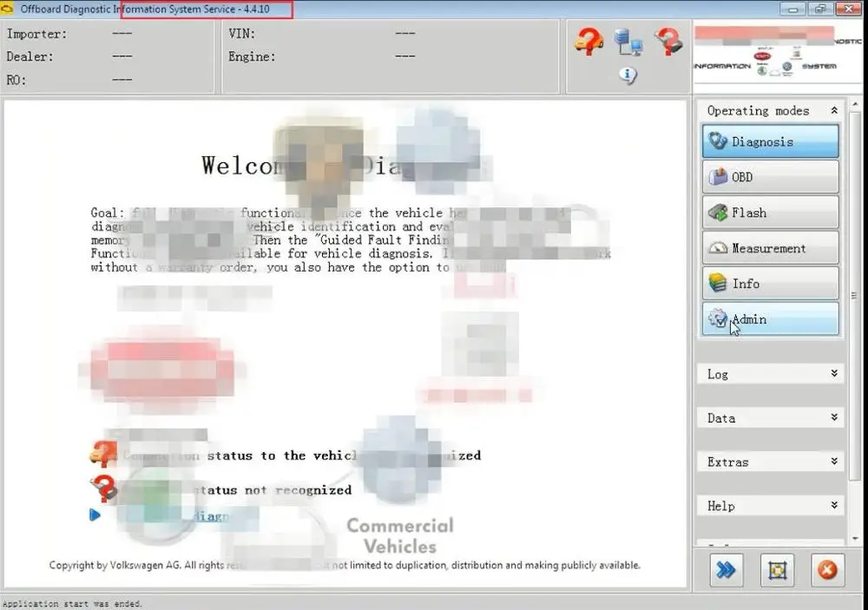Expand the Data section
The width and height of the screenshot is (868, 610).
coord(833,417)
